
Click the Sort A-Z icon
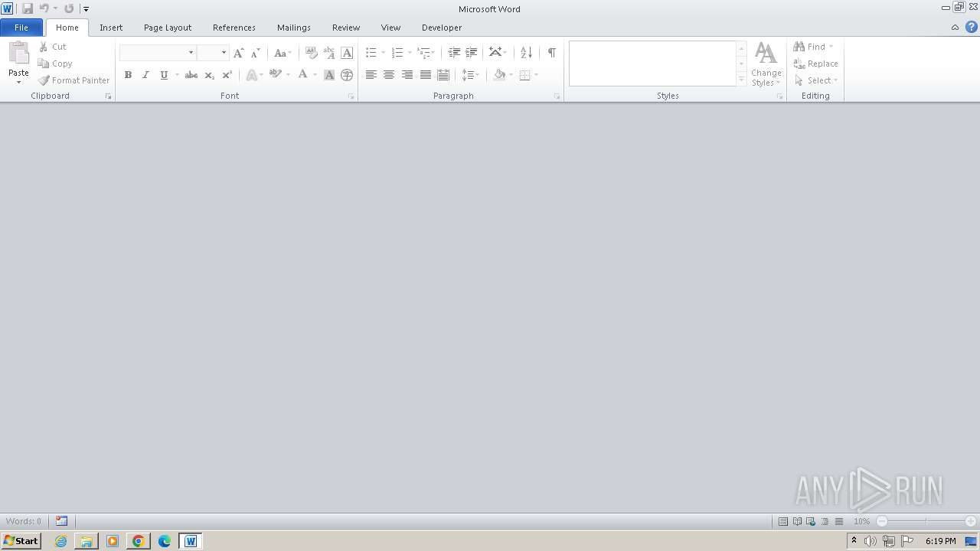coord(526,53)
